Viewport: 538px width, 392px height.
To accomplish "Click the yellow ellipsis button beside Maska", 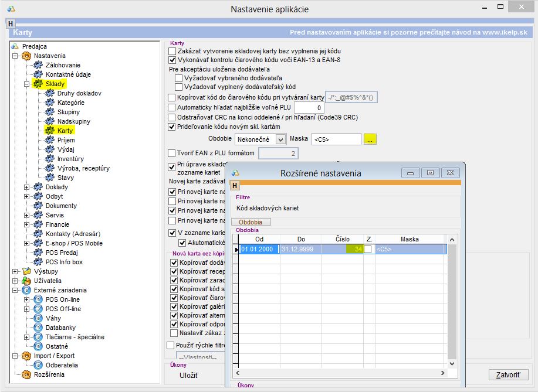I will pos(370,139).
